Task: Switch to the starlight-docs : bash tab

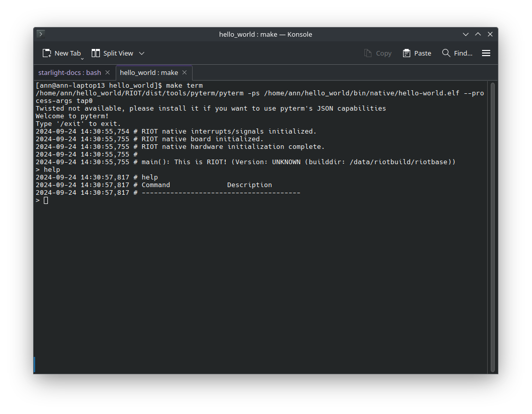Action: tap(70, 72)
